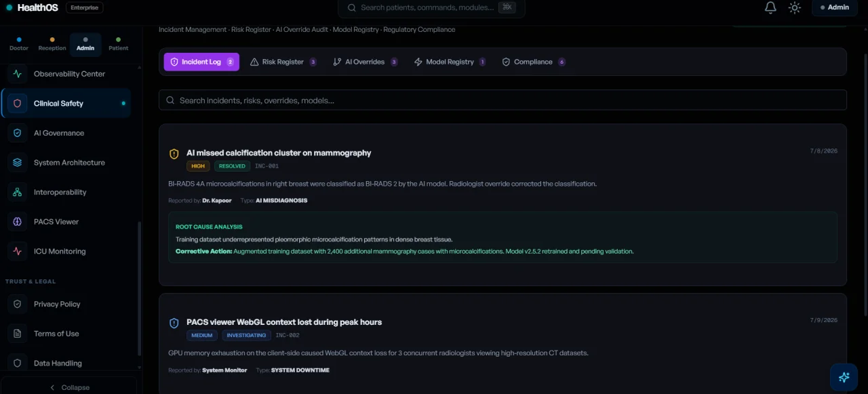Open the notifications bell icon
Screen dimensions: 868x394
click(x=770, y=7)
